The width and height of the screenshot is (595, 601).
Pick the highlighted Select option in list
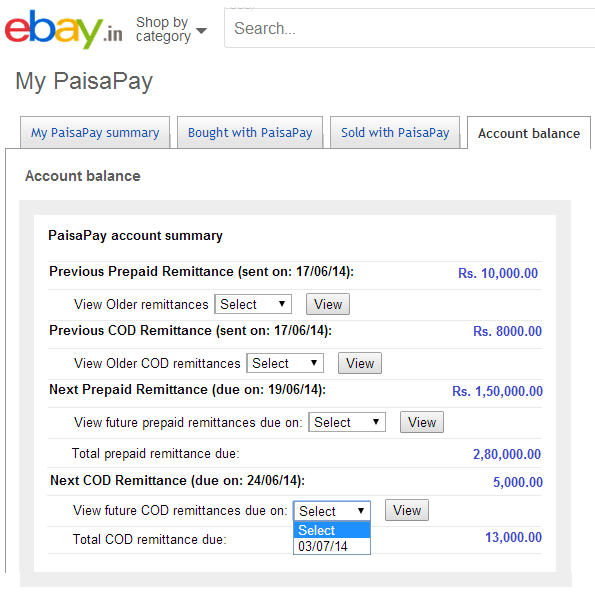pos(332,530)
